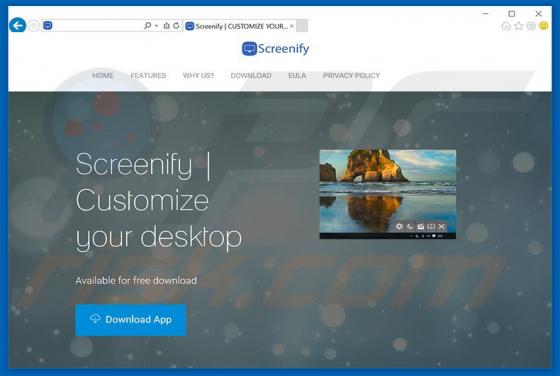Click the gear icon in preview toolbar
560x376 pixels.
point(399,226)
